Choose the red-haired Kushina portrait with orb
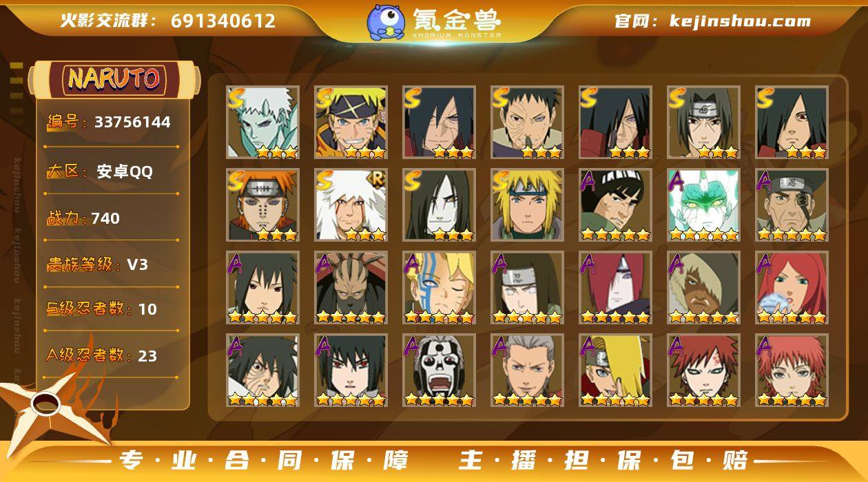 (x=792, y=288)
